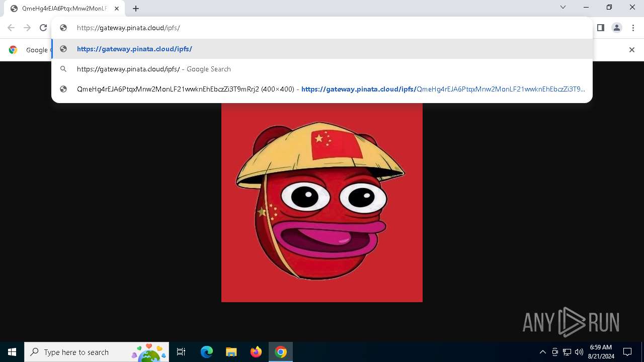Click the browser Forward arrow

(27, 28)
